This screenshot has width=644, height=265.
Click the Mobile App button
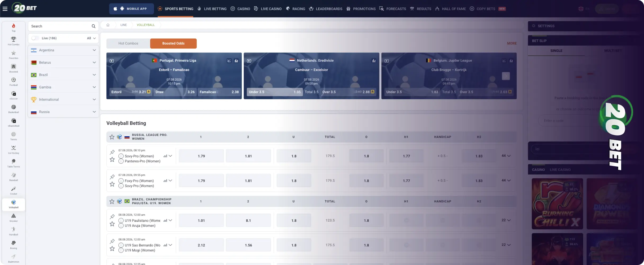[131, 9]
